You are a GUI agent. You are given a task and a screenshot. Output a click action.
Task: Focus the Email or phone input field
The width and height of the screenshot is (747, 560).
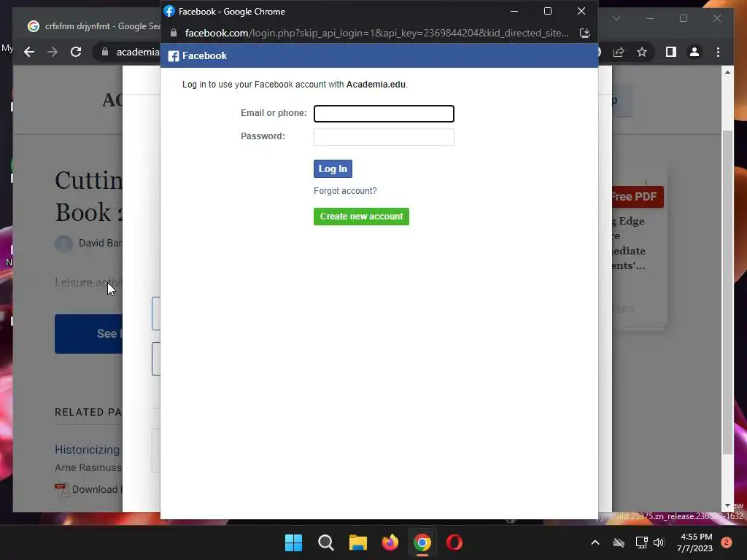coord(384,113)
